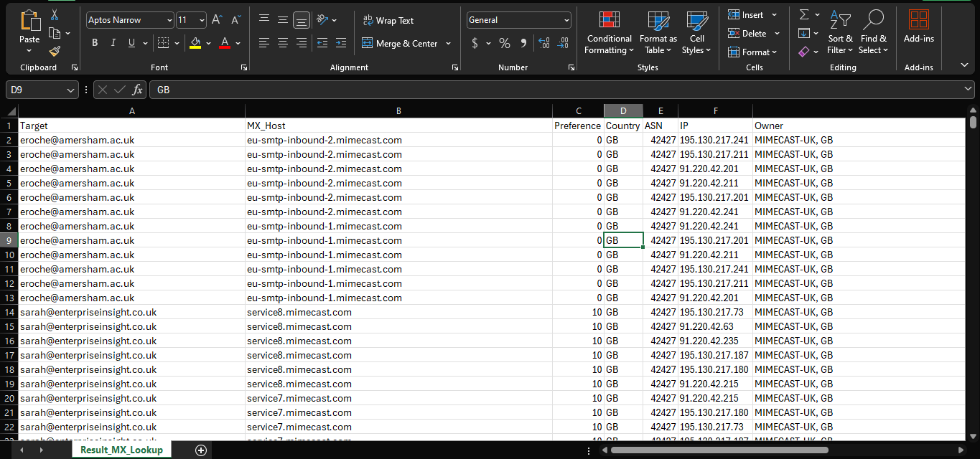Open Conditional Formatting options
The height and width of the screenshot is (459, 980).
[609, 33]
